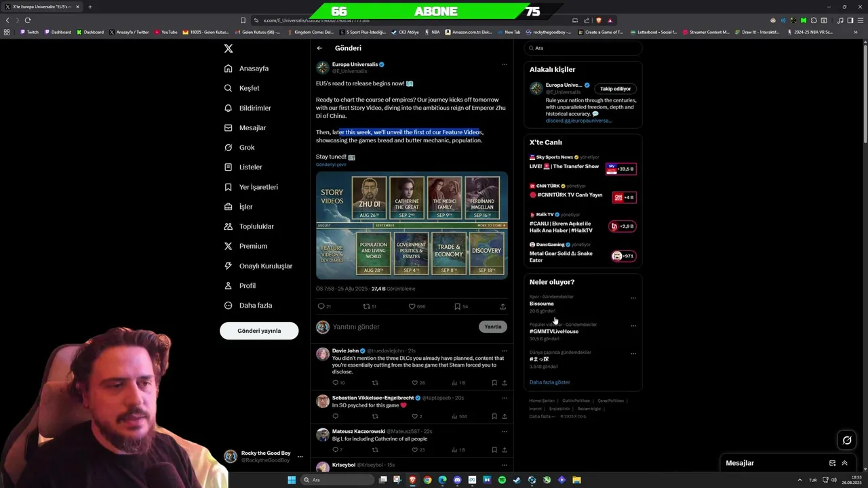Click the reply icon on main post
This screenshot has height=488, width=868.
pos(321,306)
